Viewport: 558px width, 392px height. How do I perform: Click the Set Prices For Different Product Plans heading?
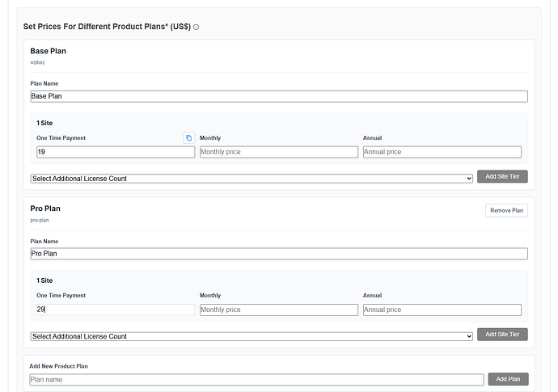click(x=107, y=27)
